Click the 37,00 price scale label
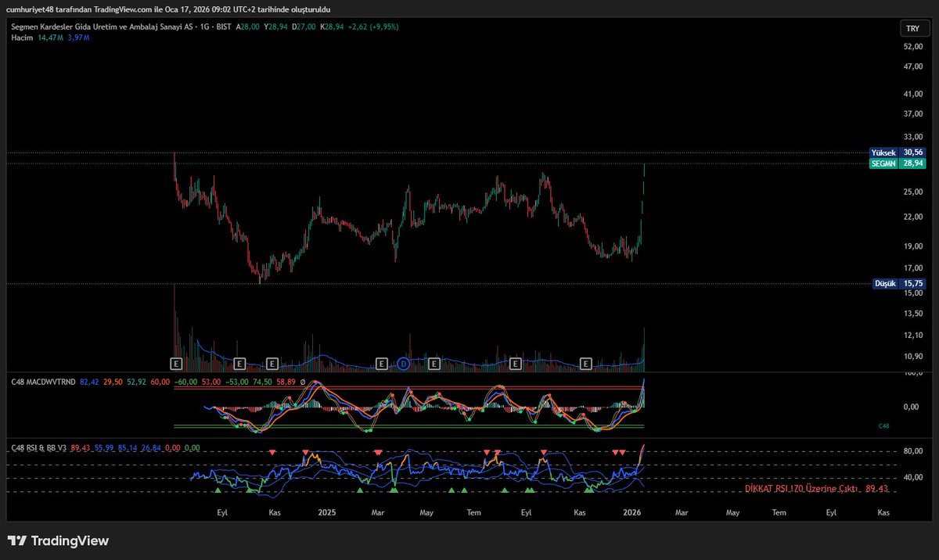The image size is (939, 560). coord(912,113)
